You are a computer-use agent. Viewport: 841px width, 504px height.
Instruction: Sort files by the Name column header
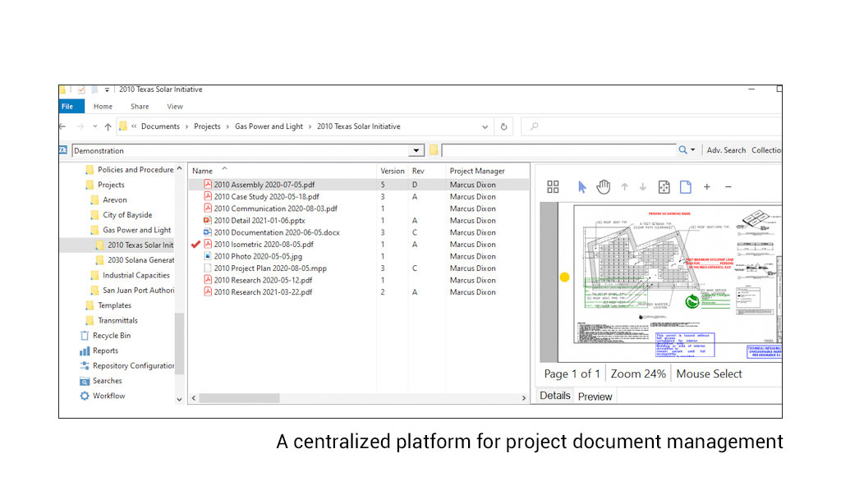pos(202,170)
